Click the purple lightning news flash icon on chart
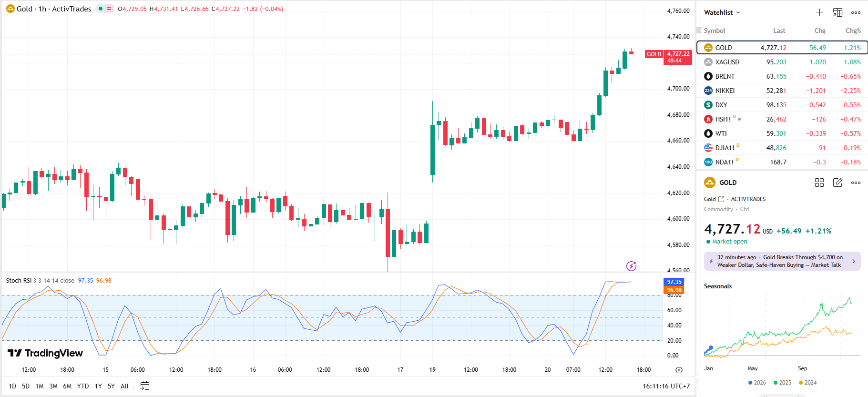Viewport: 868px width, 397px height. [x=631, y=266]
